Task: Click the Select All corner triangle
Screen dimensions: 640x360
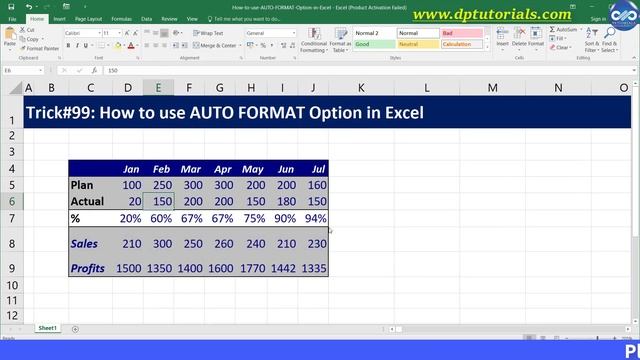Action: 16,88
